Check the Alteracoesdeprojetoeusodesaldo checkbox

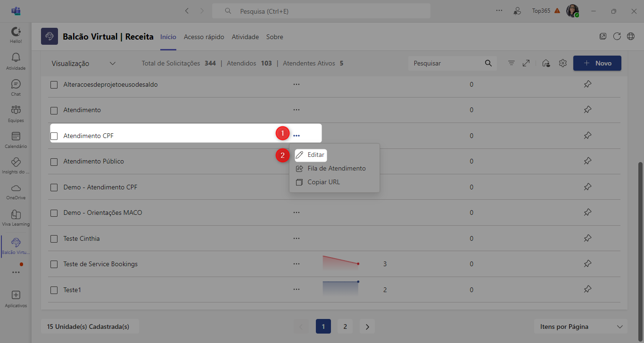pyautogui.click(x=54, y=85)
